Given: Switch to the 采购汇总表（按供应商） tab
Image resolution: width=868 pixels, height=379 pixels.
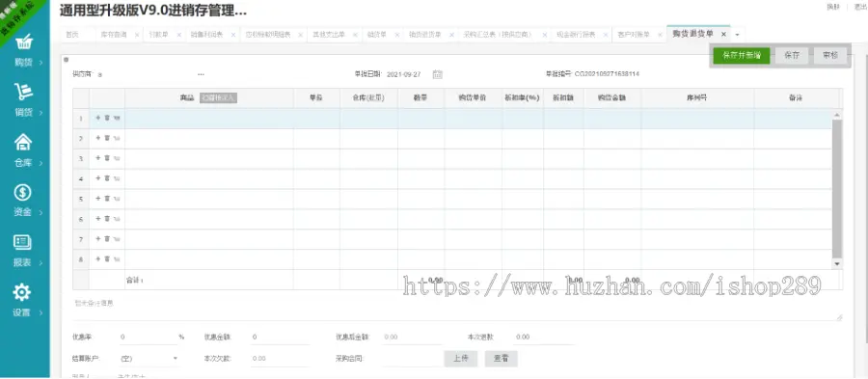Looking at the screenshot, I should coord(499,35).
